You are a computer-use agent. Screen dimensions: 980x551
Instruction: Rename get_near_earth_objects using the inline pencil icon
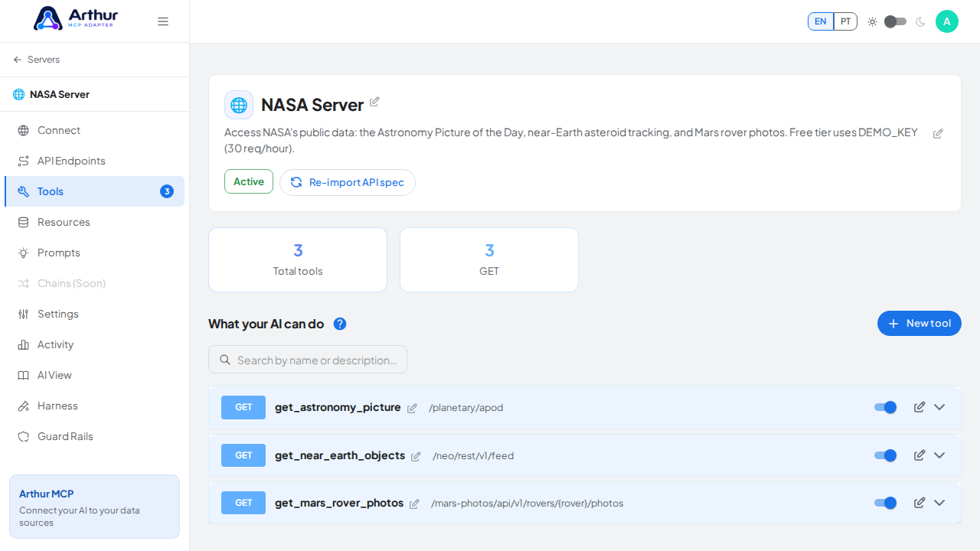point(416,457)
